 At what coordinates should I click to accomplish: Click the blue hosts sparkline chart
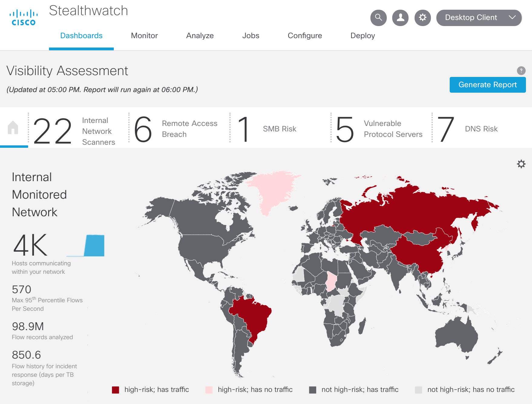pos(94,246)
